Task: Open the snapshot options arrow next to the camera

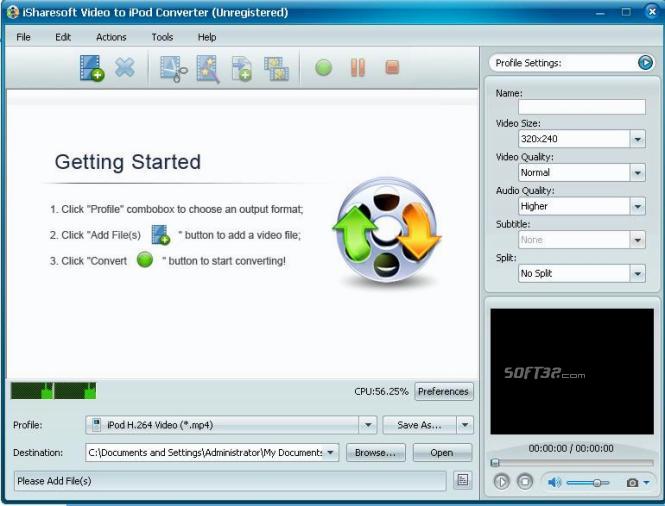Action: (x=646, y=483)
